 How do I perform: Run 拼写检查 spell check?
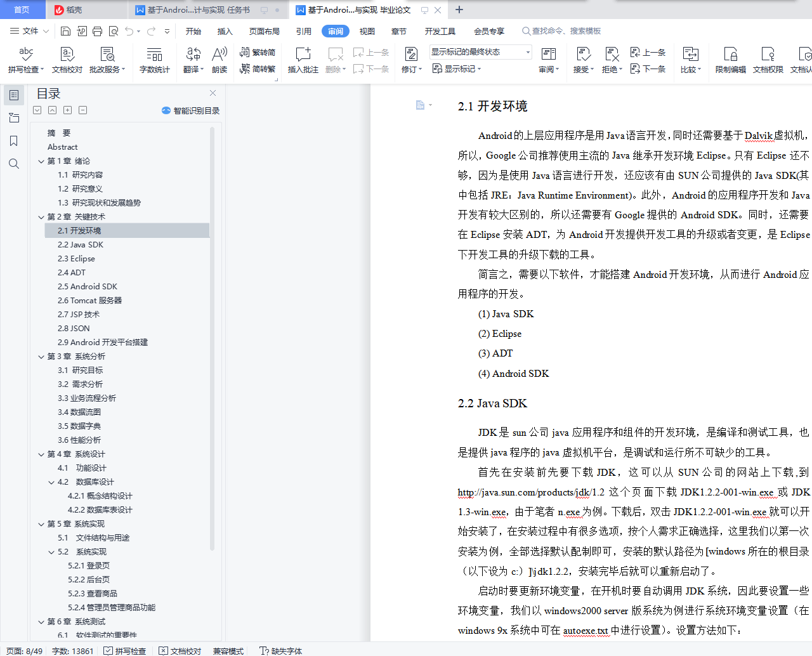click(25, 60)
